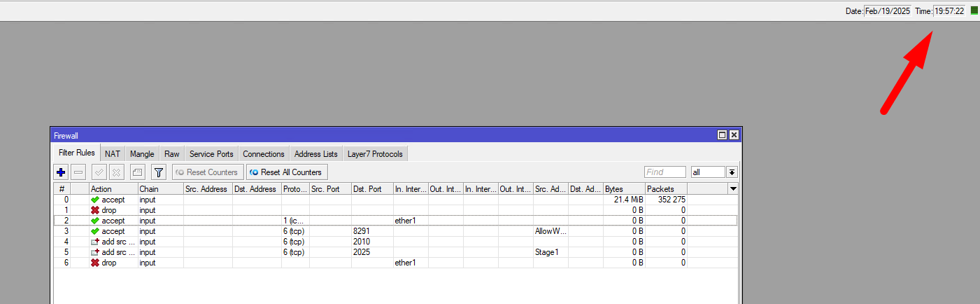
Task: Sort by the Packets column header
Action: (666, 189)
